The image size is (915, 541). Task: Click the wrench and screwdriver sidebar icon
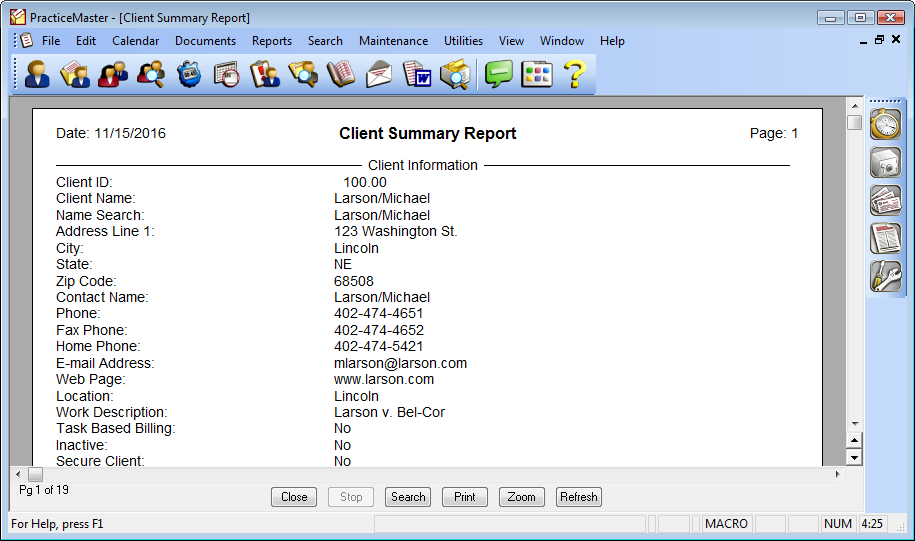(885, 275)
